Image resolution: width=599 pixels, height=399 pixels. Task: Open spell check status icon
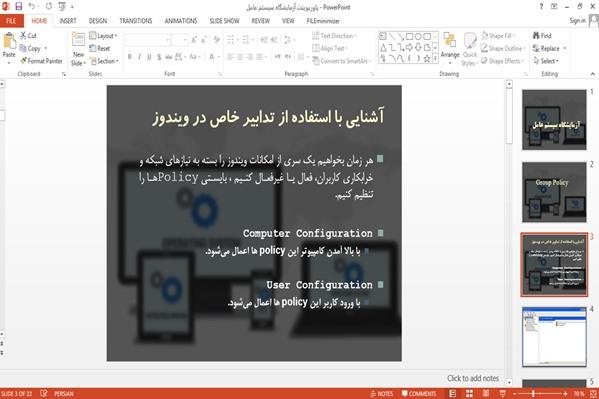[44, 393]
